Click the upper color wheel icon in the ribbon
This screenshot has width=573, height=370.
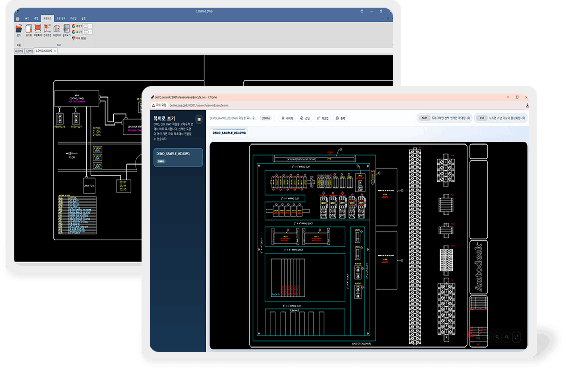[x=74, y=26]
